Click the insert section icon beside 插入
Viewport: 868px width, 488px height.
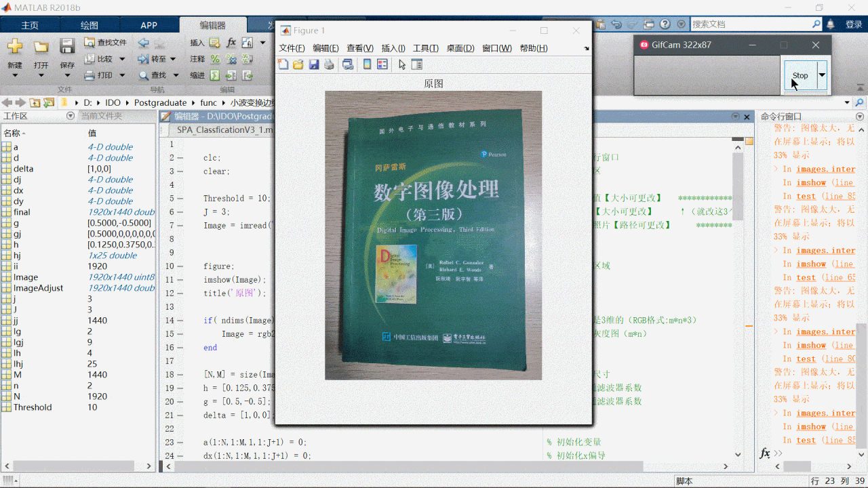pyautogui.click(x=215, y=42)
